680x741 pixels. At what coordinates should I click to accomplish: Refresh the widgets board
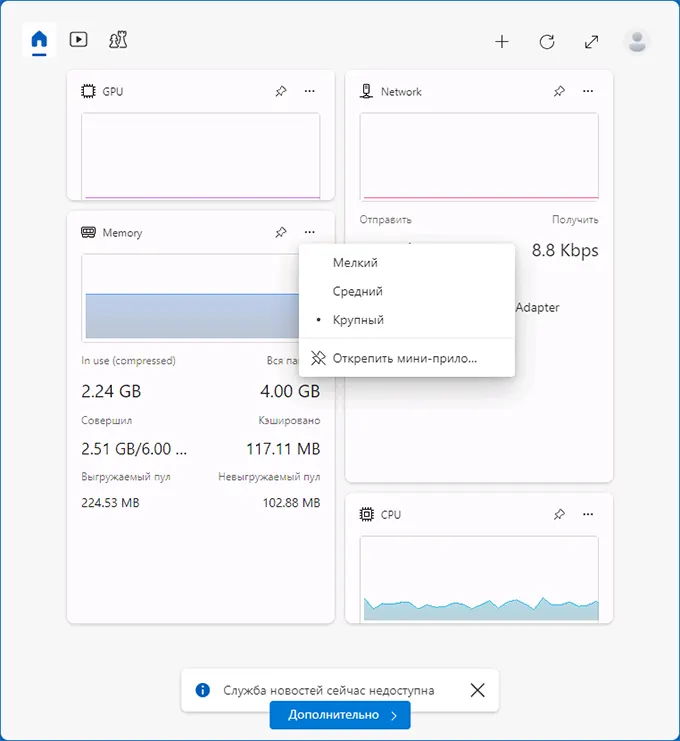547,42
